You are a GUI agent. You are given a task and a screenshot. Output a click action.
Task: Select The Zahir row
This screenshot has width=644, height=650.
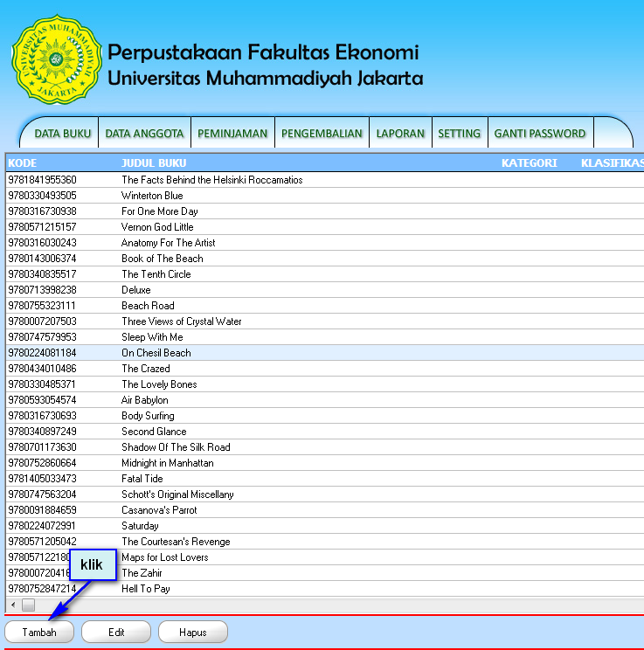(325, 574)
